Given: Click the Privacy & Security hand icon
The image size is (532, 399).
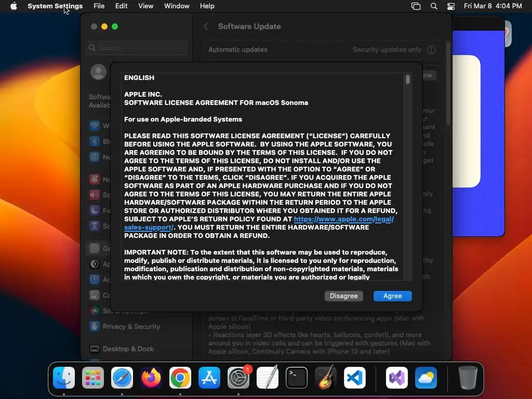Looking at the screenshot, I should point(95,326).
